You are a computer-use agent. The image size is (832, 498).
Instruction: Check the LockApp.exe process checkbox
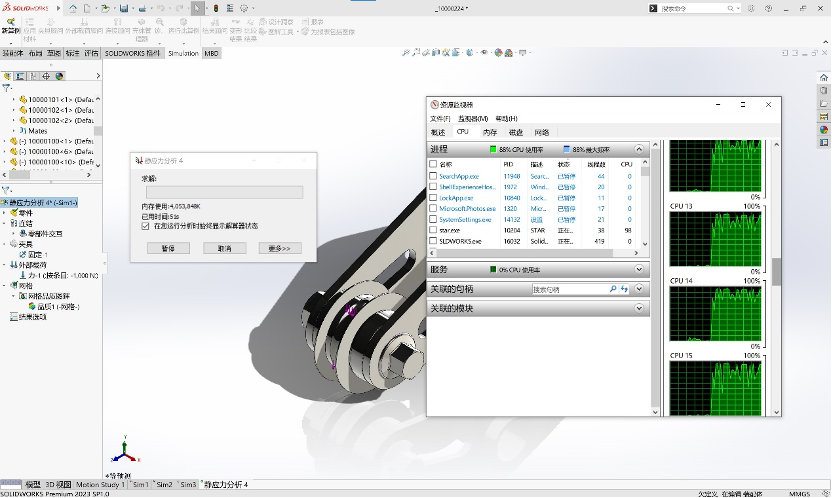[433, 198]
